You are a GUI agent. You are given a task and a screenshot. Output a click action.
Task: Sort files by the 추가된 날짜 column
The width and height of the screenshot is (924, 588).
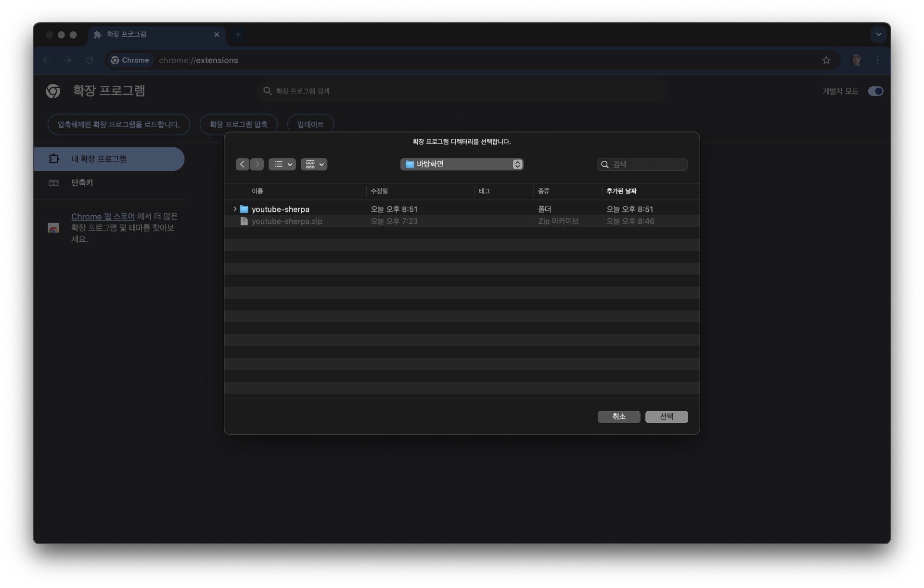(x=621, y=191)
